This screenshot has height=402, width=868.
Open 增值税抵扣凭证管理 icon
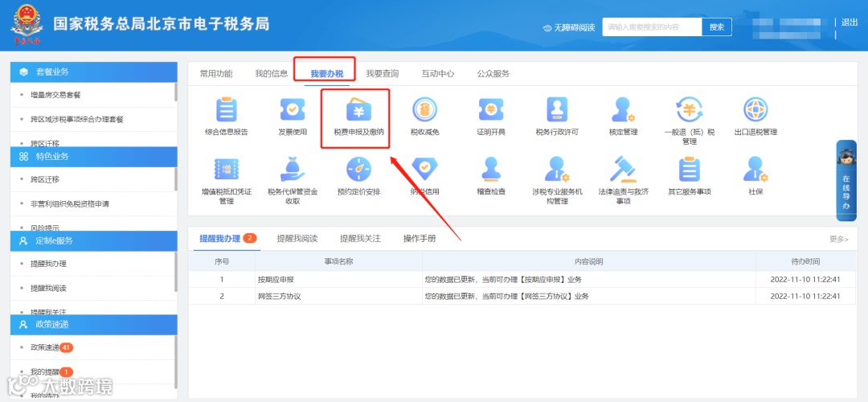227,170
